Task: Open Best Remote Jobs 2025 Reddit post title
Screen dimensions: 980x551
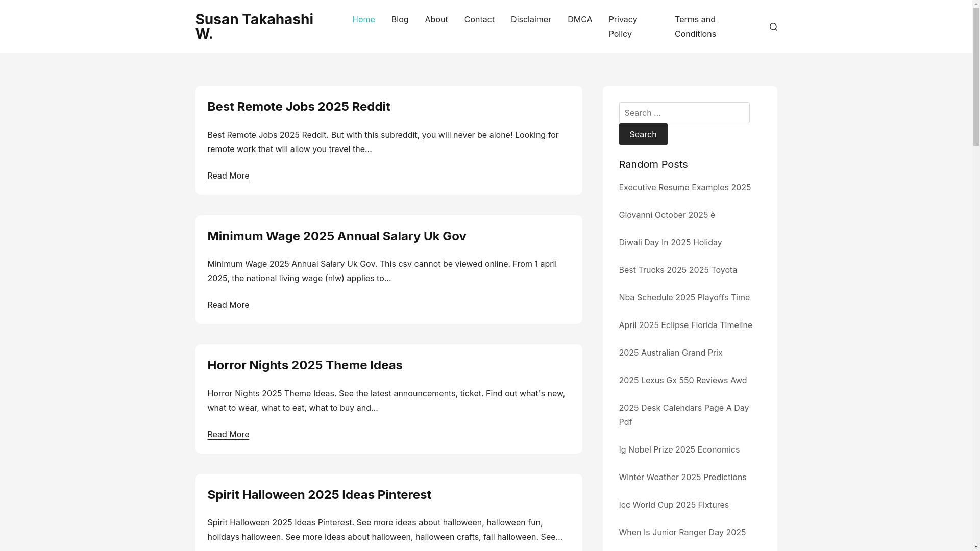Action: [299, 106]
